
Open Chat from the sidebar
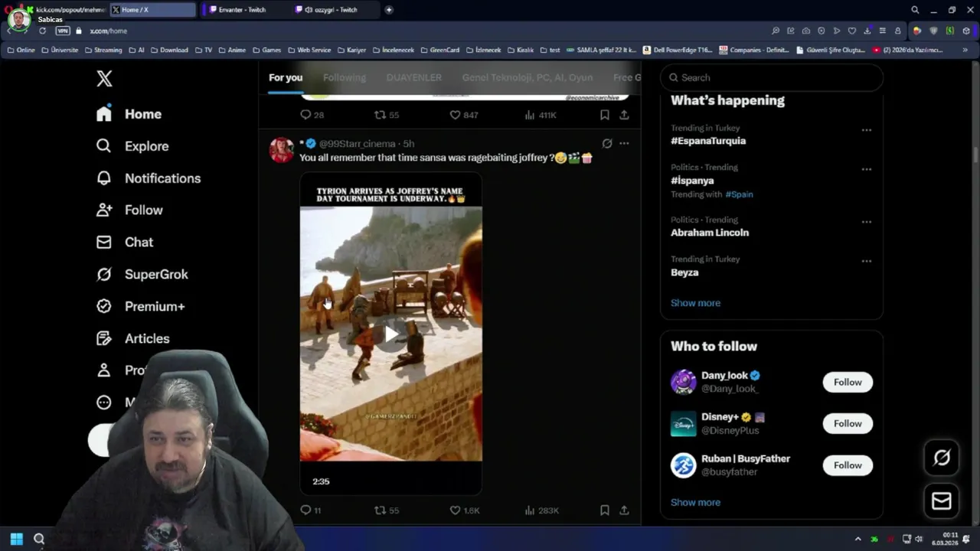125,242
